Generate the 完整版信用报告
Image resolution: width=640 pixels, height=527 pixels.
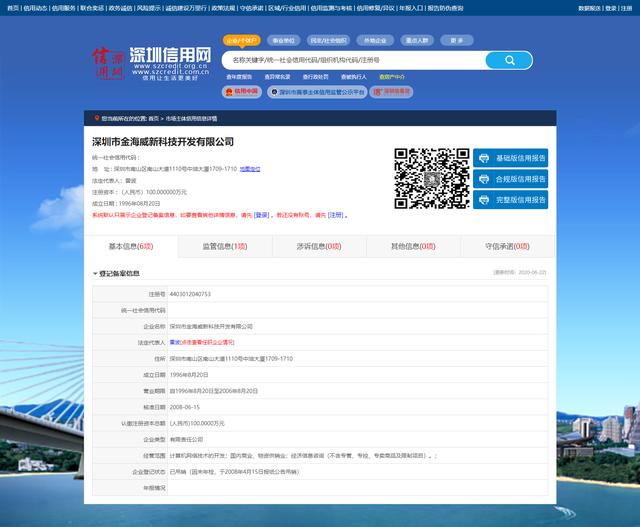coord(511,200)
